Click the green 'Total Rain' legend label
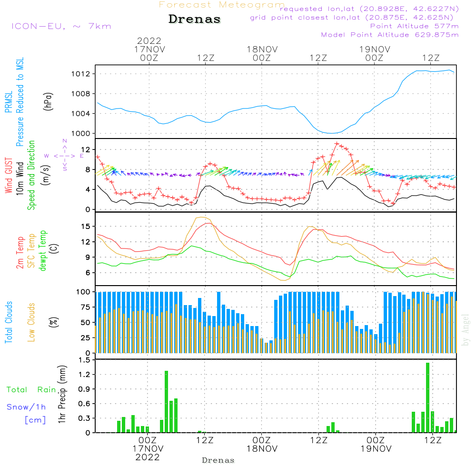The height and width of the screenshot is (476, 476). pos(31,389)
